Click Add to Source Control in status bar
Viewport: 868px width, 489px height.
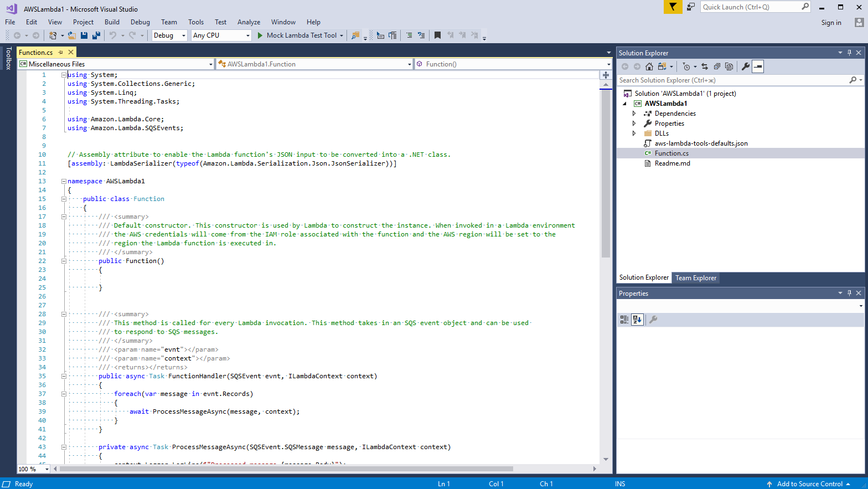click(x=809, y=484)
